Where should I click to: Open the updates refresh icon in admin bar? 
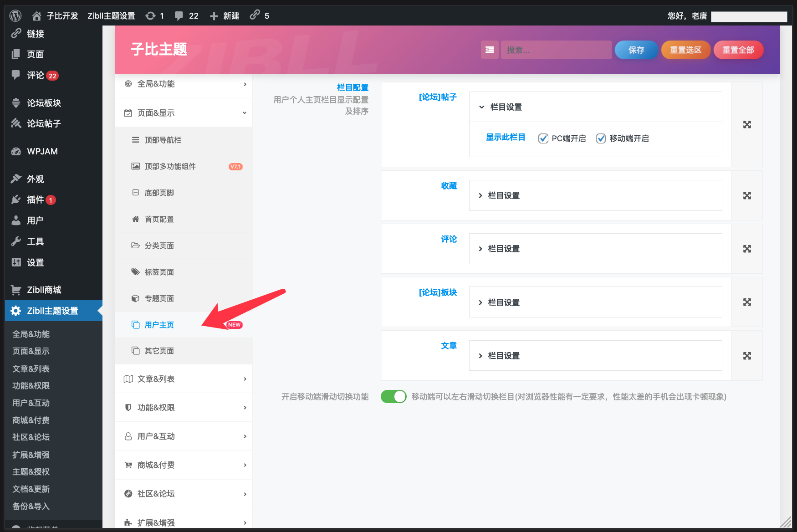151,15
